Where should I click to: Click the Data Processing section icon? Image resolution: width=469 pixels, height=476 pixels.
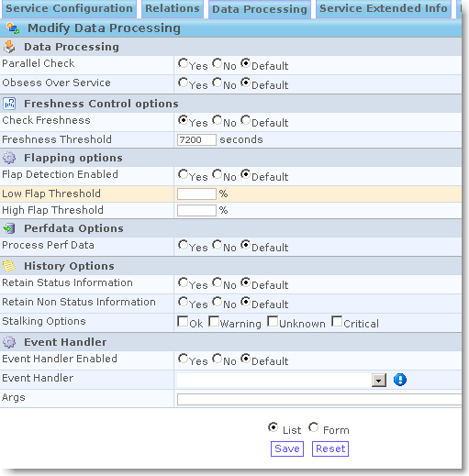[9, 47]
